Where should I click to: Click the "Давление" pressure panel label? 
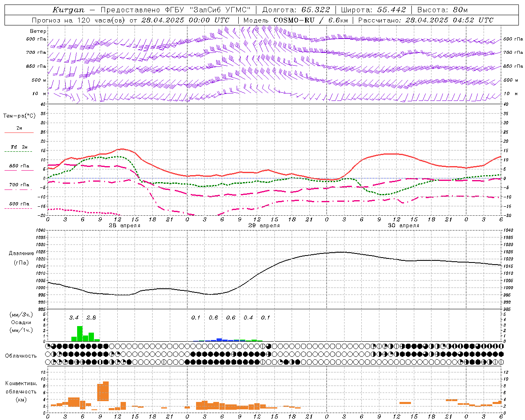21,253
